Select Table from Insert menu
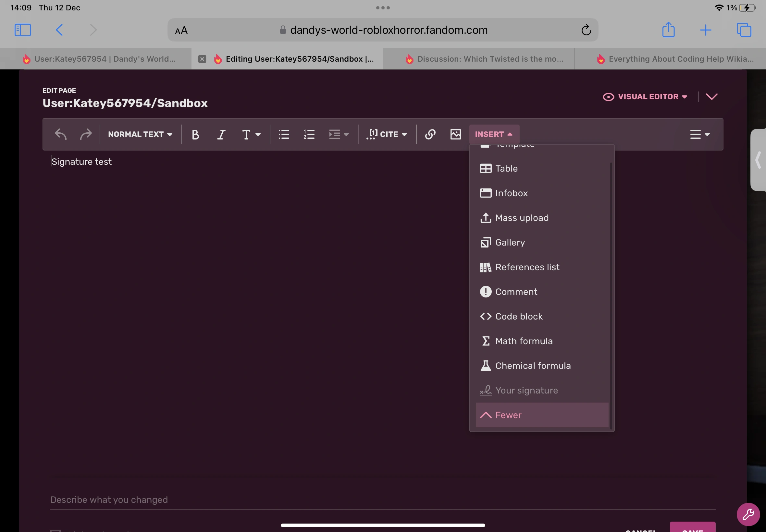The height and width of the screenshot is (532, 766). coord(506,169)
